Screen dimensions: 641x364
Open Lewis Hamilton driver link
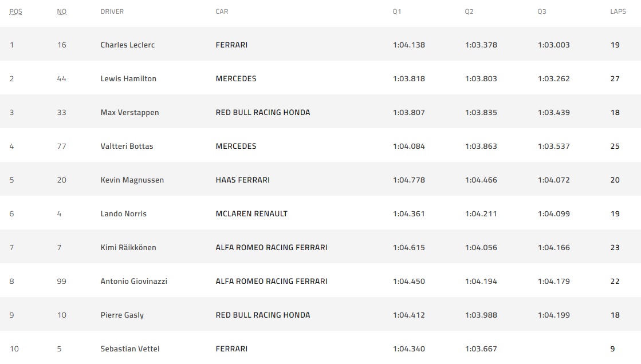point(128,78)
